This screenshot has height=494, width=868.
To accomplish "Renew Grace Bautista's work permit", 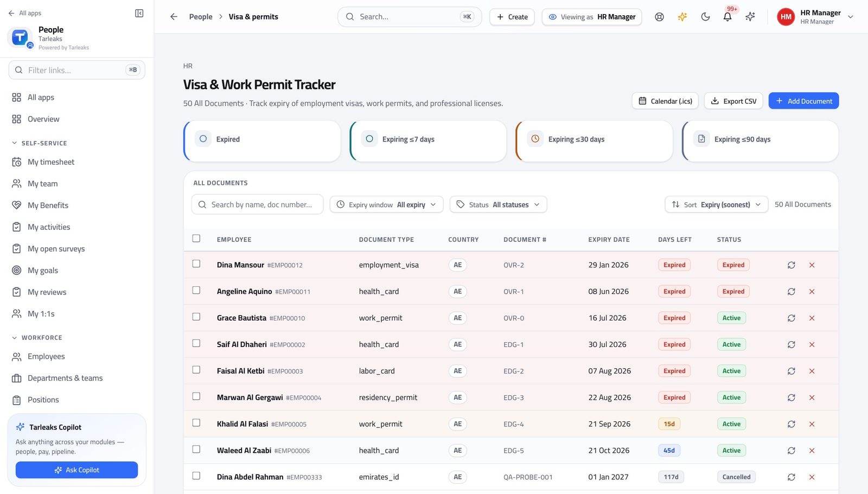I will pos(792,318).
